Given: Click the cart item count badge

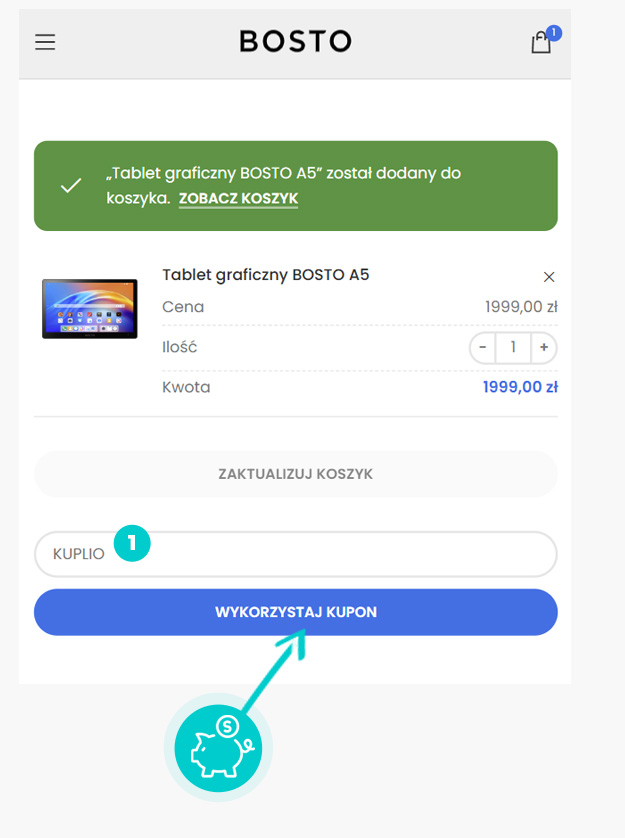Looking at the screenshot, I should click(x=554, y=33).
